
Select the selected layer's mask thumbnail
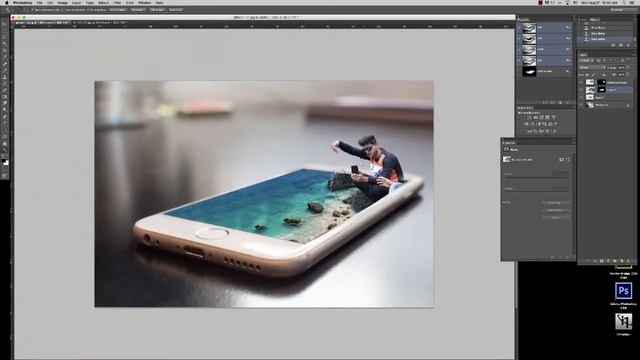601,89
